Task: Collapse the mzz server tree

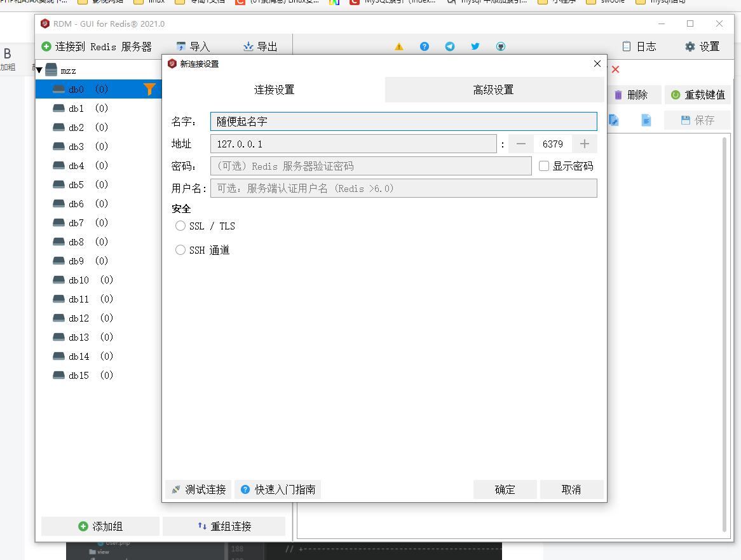Action: 39,69
